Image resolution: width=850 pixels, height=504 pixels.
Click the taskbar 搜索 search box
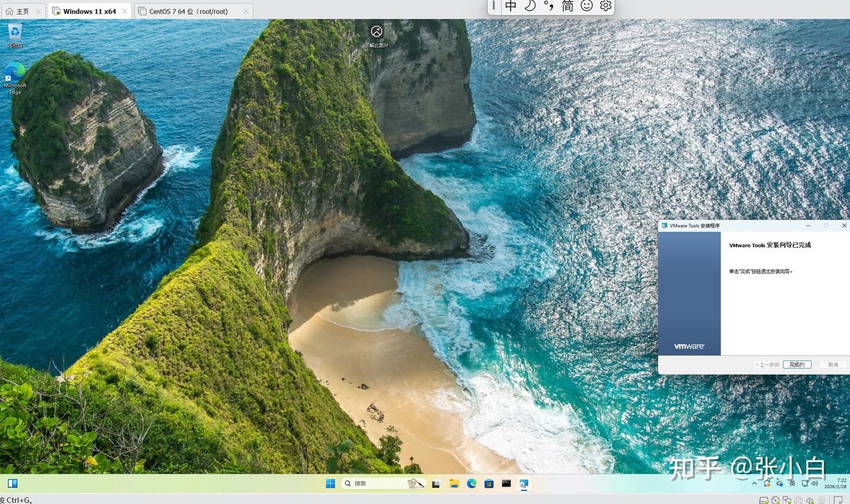click(383, 483)
